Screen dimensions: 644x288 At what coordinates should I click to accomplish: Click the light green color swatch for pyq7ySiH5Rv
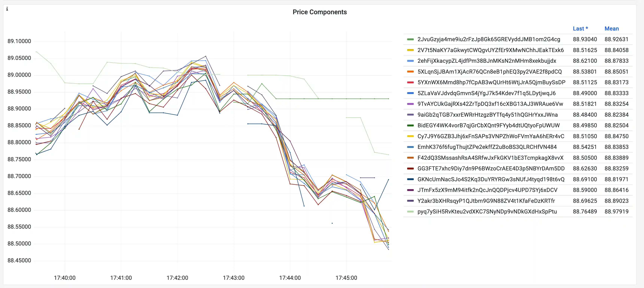(410, 211)
